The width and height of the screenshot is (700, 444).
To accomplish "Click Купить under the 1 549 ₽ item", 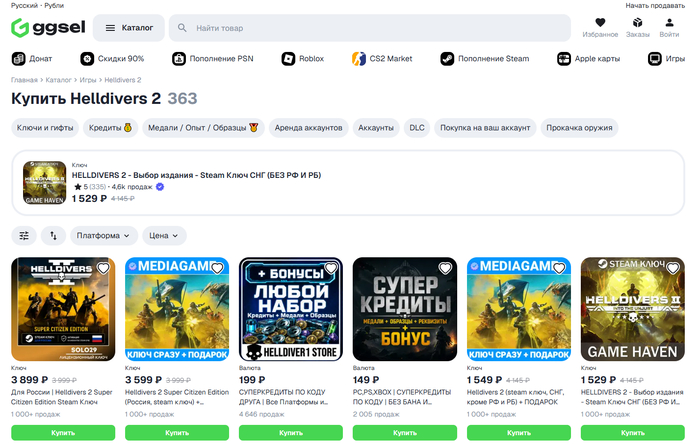I will coord(519,433).
